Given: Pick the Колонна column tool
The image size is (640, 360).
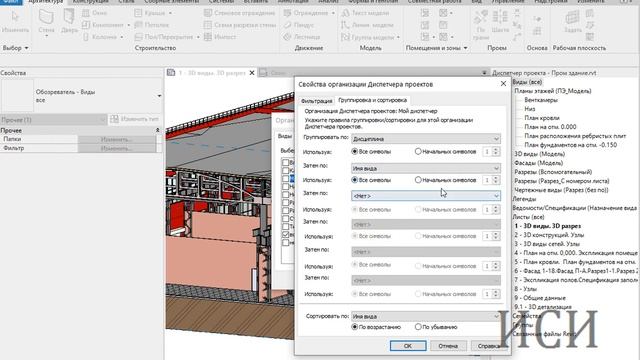Looking at the screenshot, I should coord(103,37).
